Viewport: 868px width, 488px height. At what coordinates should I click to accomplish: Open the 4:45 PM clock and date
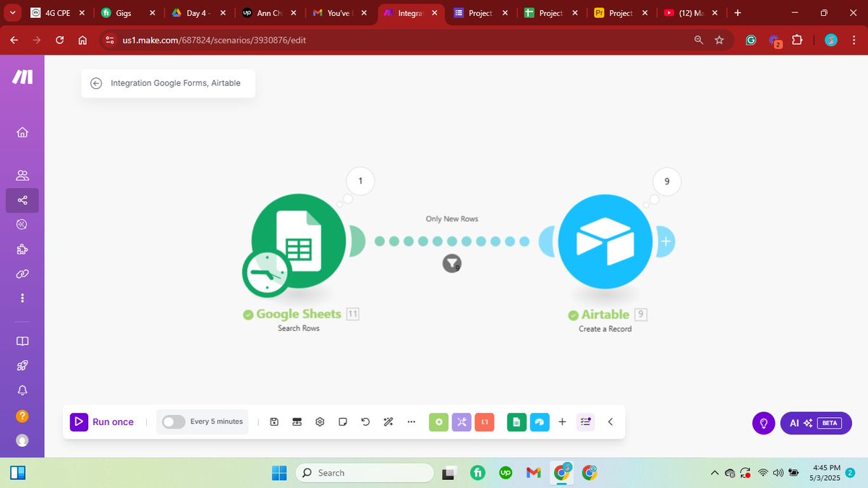coord(826,473)
